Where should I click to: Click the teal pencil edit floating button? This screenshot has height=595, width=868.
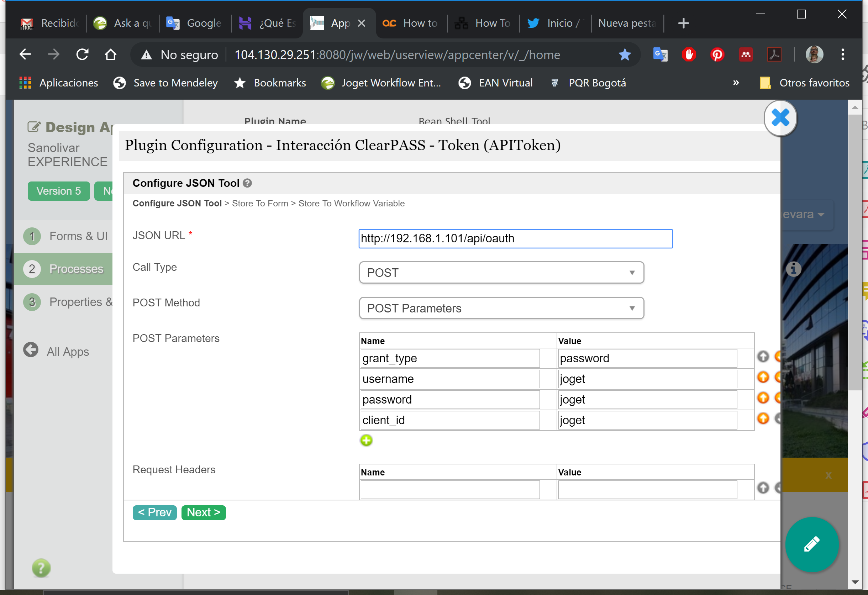click(x=812, y=544)
